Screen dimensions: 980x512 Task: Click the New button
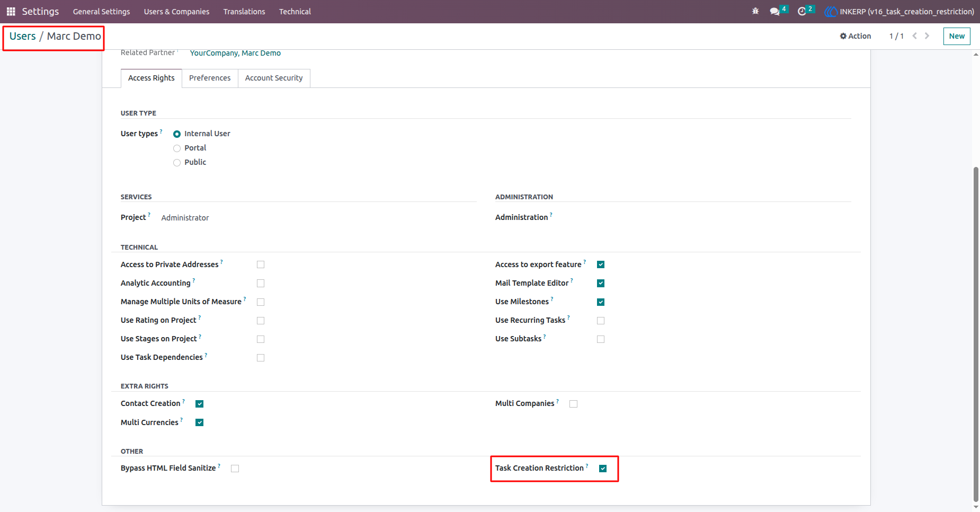pos(957,36)
